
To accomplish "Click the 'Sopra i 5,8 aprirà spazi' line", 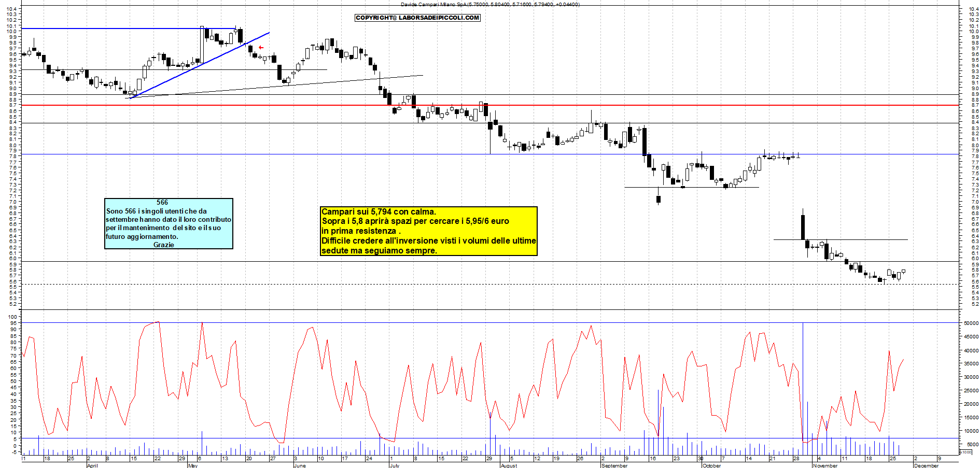I will click(x=415, y=221).
